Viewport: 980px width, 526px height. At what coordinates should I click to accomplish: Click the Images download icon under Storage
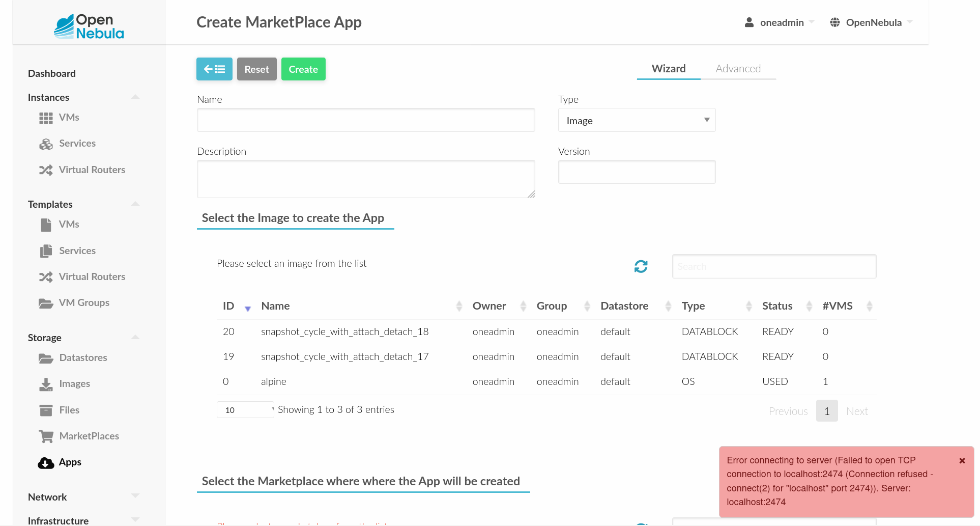click(46, 384)
